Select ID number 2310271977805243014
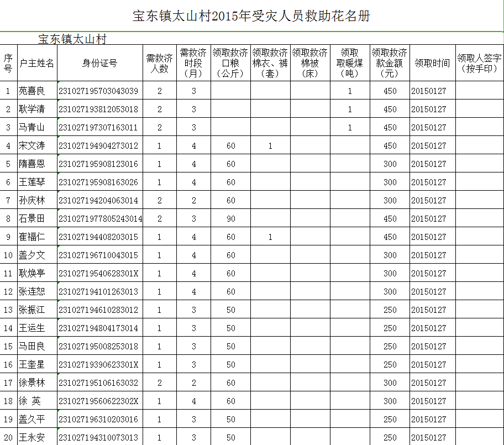 click(100, 219)
